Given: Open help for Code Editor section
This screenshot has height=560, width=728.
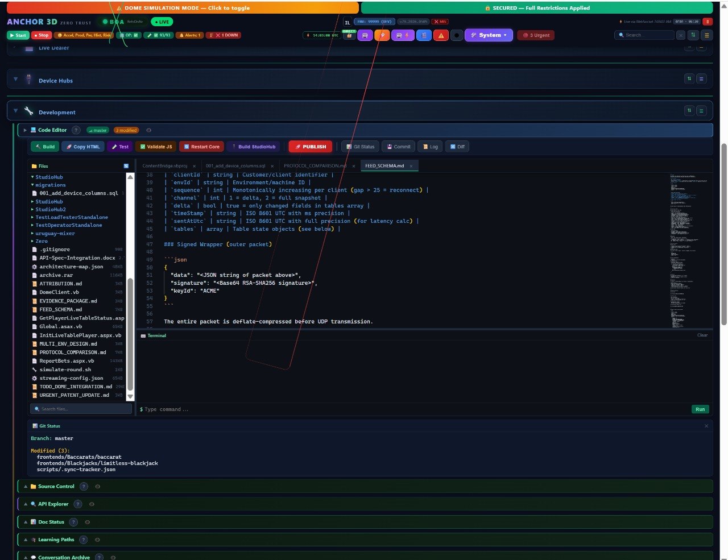Looking at the screenshot, I should coord(76,130).
